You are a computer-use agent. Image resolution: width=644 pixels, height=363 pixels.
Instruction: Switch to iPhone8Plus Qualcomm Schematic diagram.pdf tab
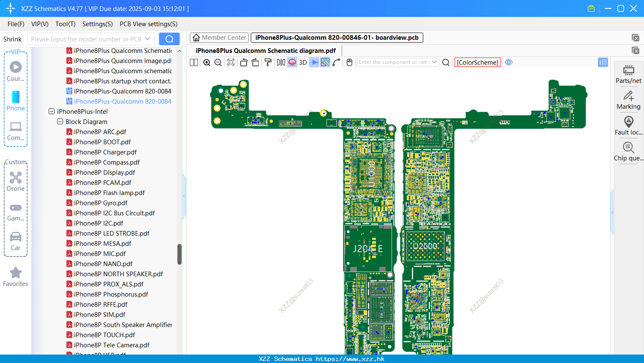266,50
